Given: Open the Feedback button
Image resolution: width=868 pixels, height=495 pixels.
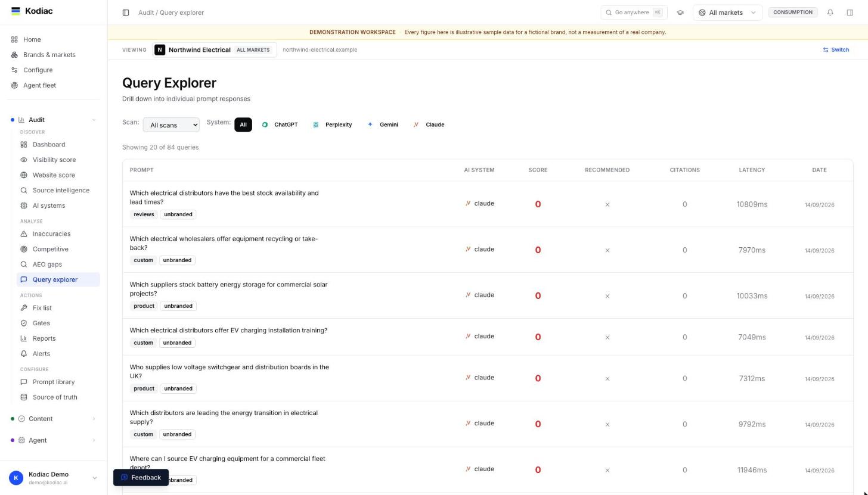Looking at the screenshot, I should coord(141,478).
